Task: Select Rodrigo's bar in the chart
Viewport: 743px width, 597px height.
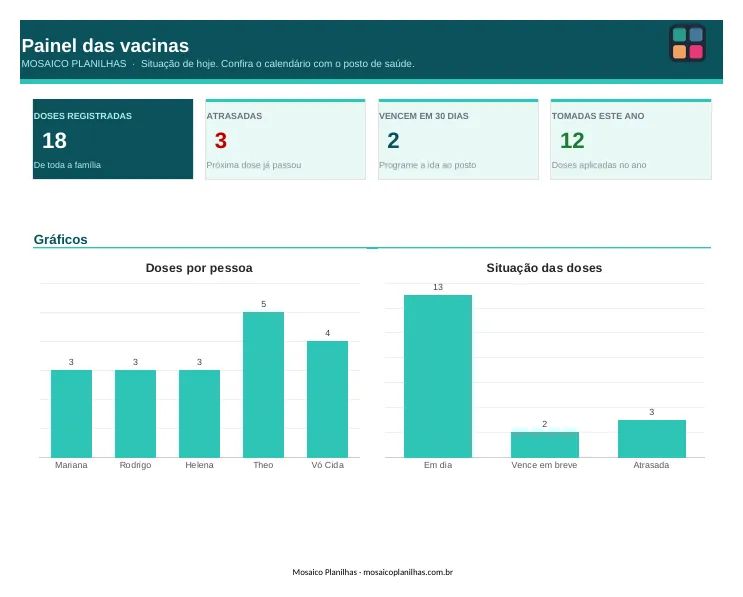Action: pyautogui.click(x=136, y=414)
